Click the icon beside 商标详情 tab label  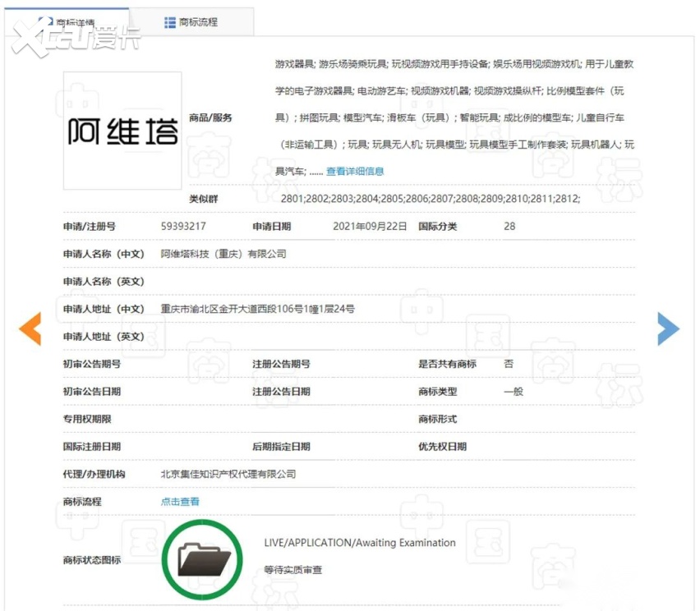click(45, 22)
